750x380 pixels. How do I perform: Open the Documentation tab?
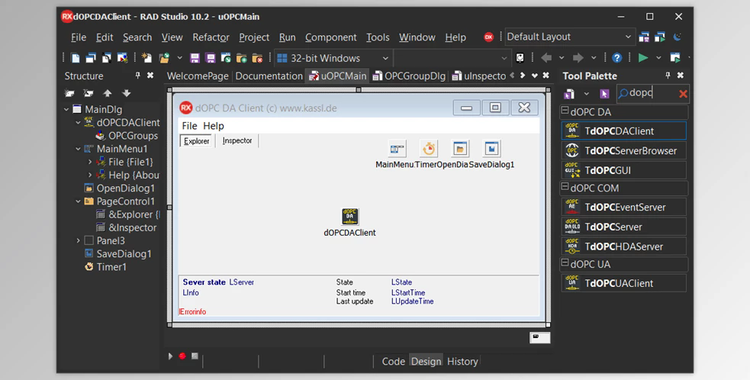(x=269, y=76)
